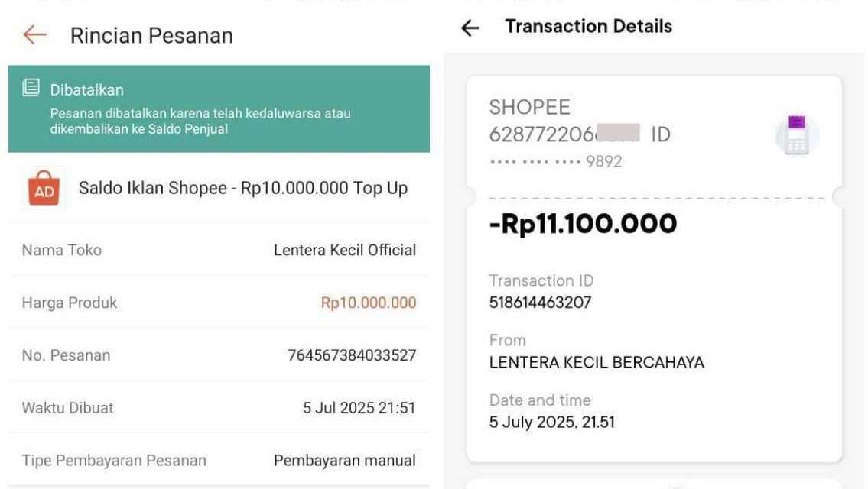Select sender name LENTERA KECIL BERCAHAYA

click(x=597, y=362)
